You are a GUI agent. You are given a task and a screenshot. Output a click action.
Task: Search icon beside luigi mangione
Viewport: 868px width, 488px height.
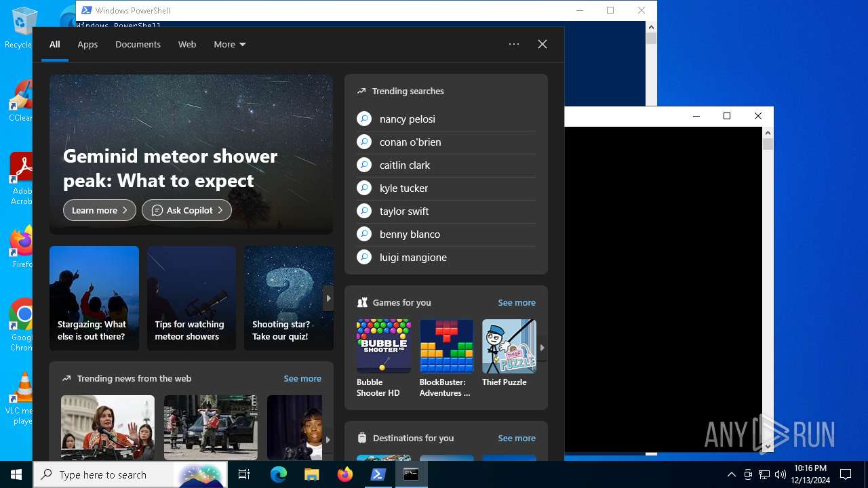tap(364, 257)
